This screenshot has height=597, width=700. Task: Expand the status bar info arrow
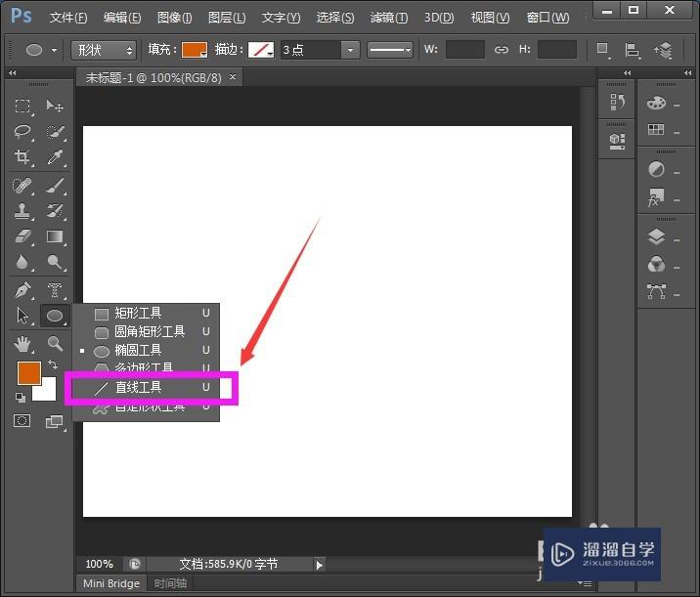(319, 565)
